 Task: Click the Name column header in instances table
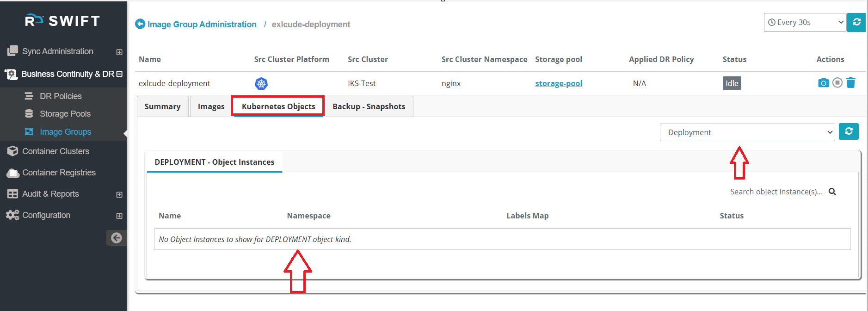pos(170,216)
